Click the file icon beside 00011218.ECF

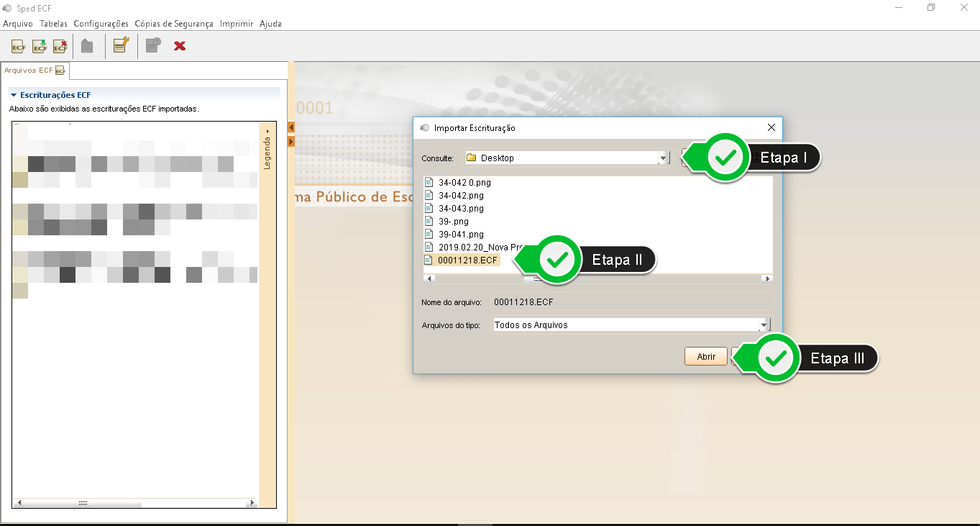pyautogui.click(x=429, y=260)
